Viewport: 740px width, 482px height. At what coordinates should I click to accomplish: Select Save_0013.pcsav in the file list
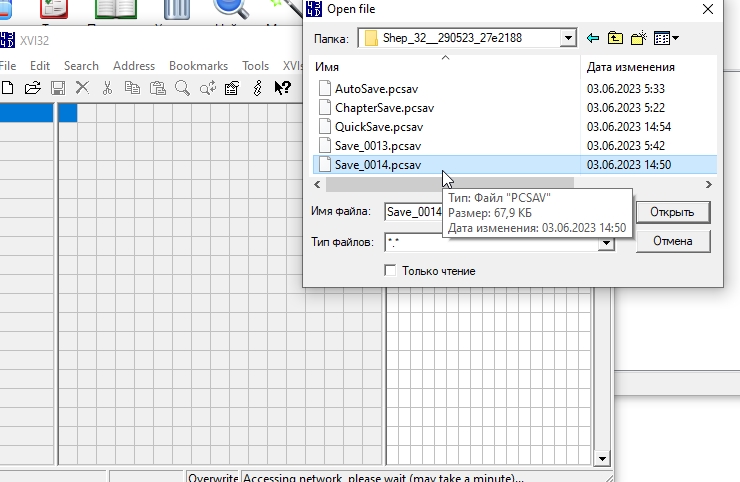click(x=378, y=146)
